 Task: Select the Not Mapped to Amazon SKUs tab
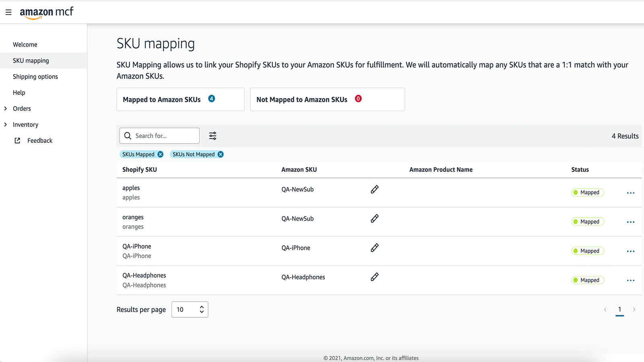click(327, 99)
